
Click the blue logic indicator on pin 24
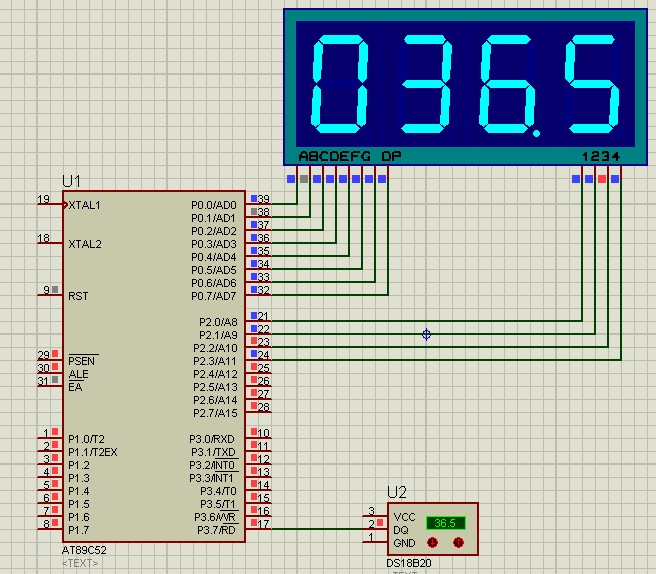pos(254,354)
